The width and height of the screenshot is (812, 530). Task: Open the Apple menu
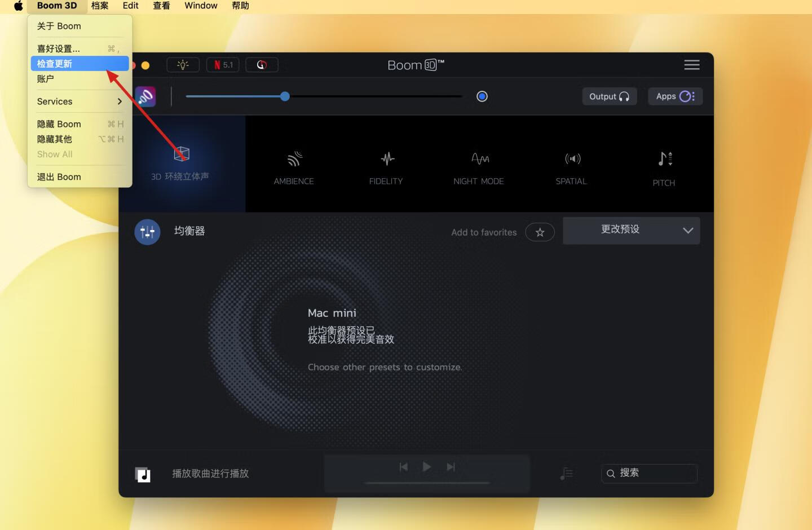point(18,6)
